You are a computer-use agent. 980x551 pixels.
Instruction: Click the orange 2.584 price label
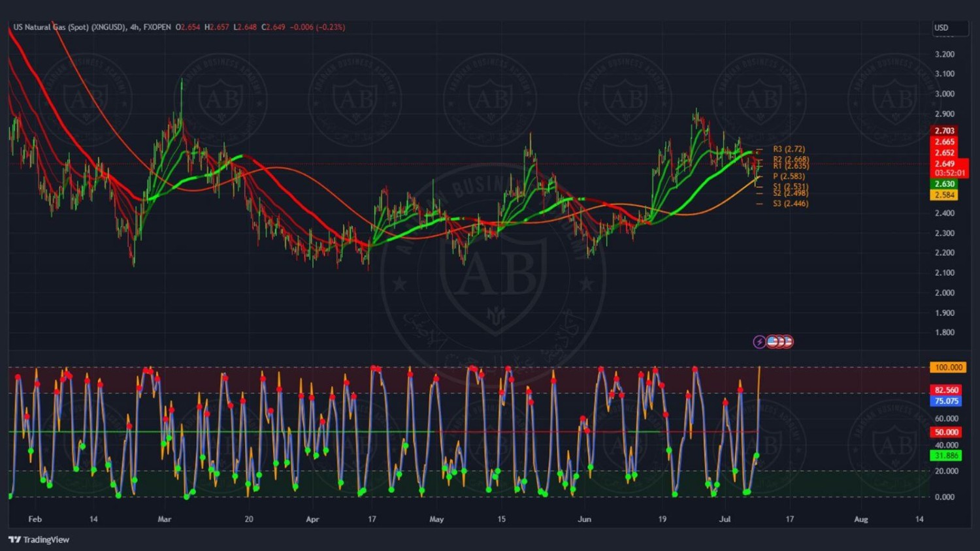coord(944,195)
